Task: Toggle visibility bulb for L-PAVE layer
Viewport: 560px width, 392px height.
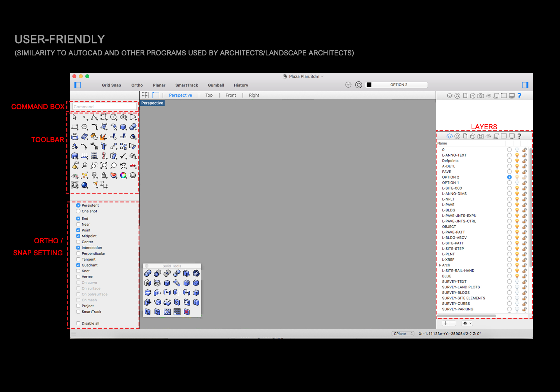Action: pos(517,205)
